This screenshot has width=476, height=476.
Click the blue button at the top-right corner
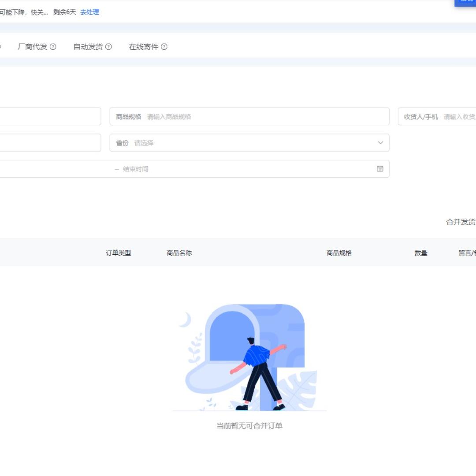point(465,2)
